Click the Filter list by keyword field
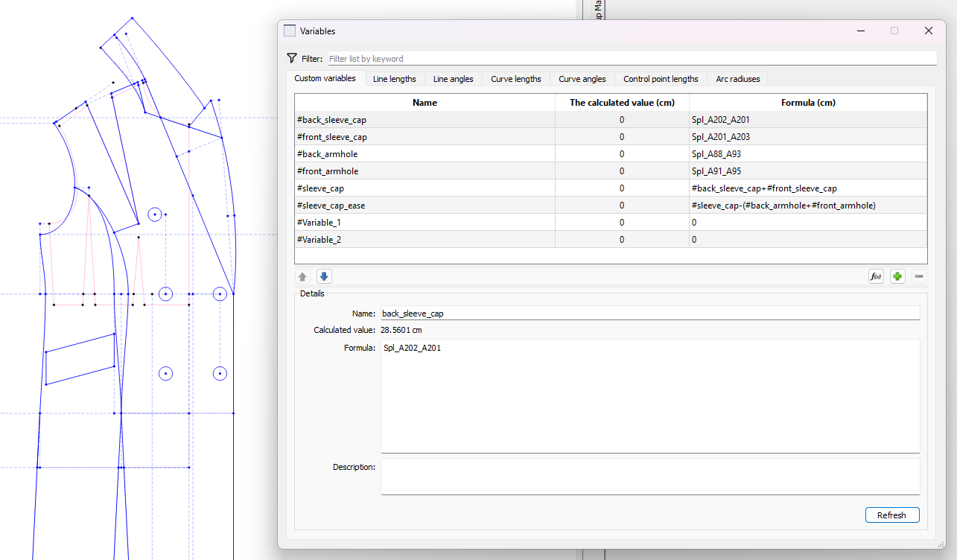The image size is (957, 560). tap(632, 59)
